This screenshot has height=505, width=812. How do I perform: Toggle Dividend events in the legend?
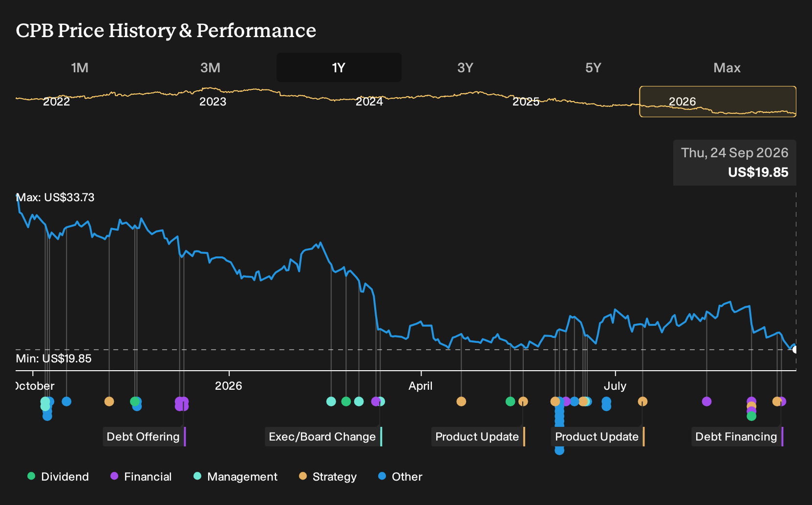click(58, 477)
